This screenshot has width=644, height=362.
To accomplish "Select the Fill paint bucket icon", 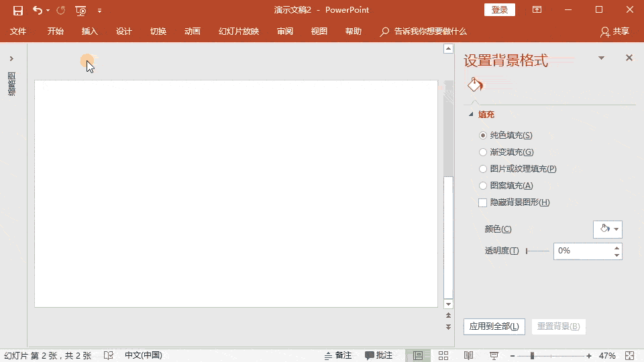I will pos(475,84).
